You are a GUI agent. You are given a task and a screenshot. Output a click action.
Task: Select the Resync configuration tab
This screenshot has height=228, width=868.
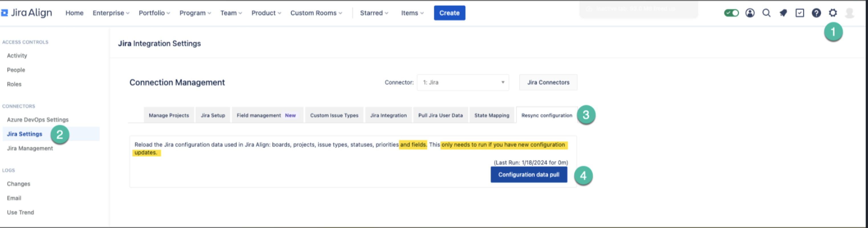point(547,115)
